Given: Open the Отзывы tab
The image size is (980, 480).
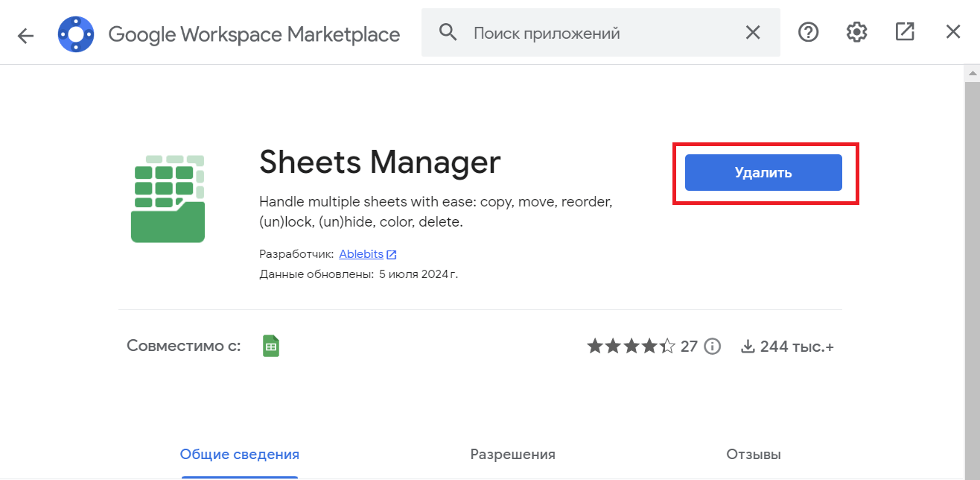Looking at the screenshot, I should 754,454.
